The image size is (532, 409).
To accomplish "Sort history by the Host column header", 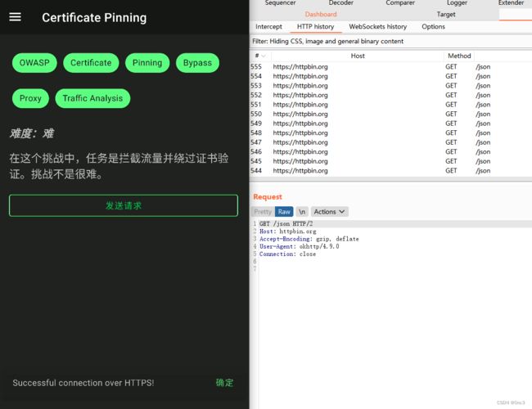I will (x=358, y=56).
